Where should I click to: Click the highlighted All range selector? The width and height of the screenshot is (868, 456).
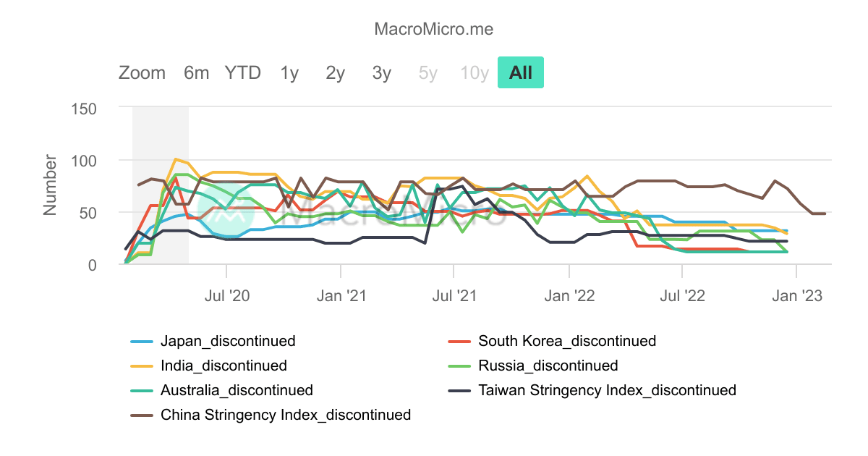pyautogui.click(x=521, y=72)
